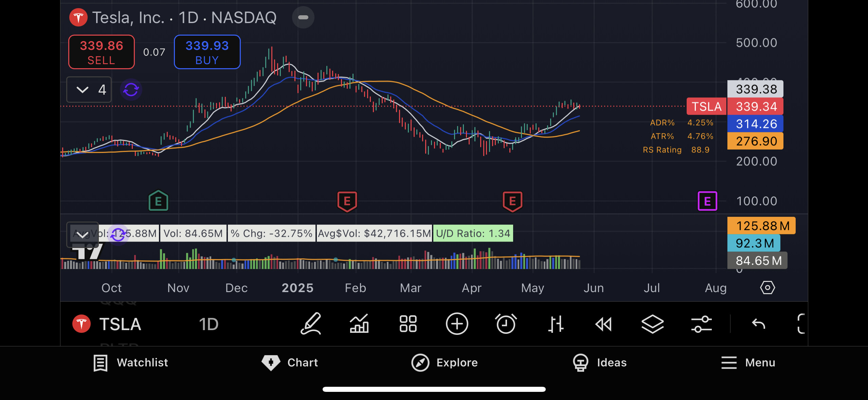The image size is (868, 400).
Task: Click the red earnings marker near February
Action: (x=347, y=202)
